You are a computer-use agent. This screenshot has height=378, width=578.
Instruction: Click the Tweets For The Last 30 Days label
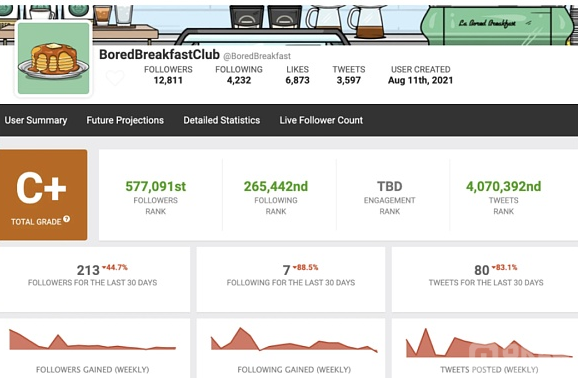tap(486, 283)
